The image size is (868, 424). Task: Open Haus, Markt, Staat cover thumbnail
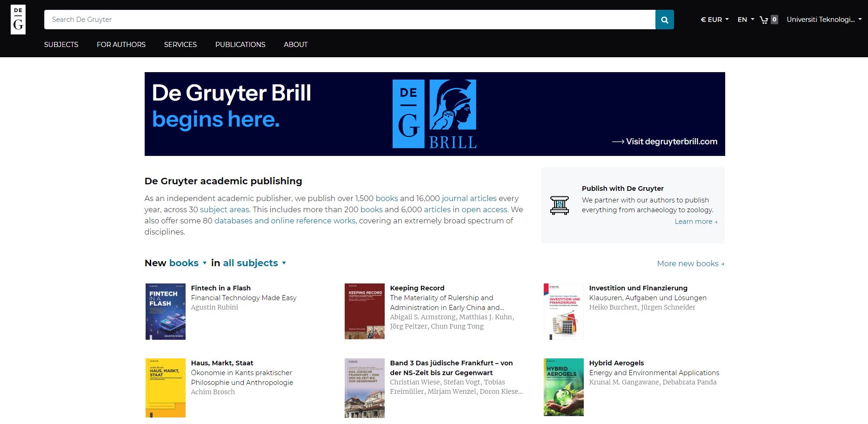pos(166,388)
